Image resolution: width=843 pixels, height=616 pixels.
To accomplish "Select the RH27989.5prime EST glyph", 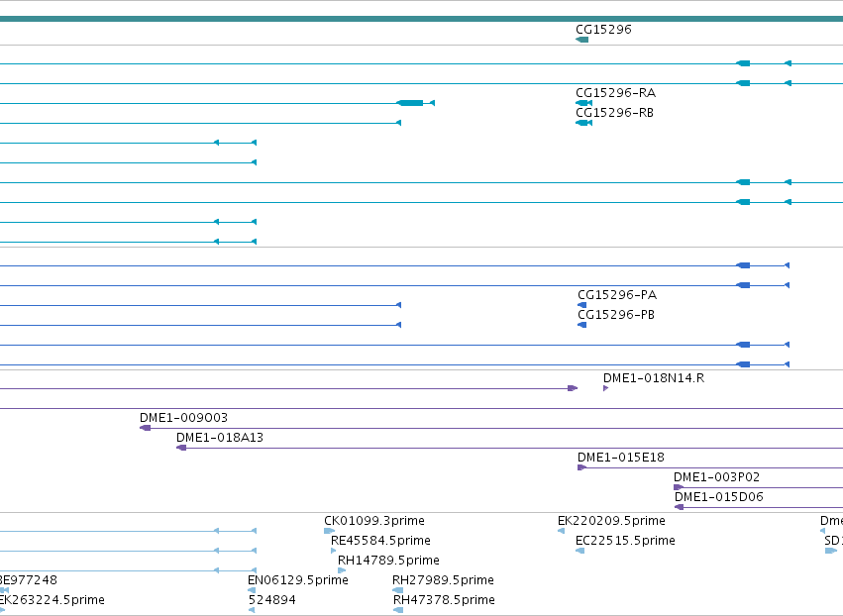I will click(x=398, y=590).
